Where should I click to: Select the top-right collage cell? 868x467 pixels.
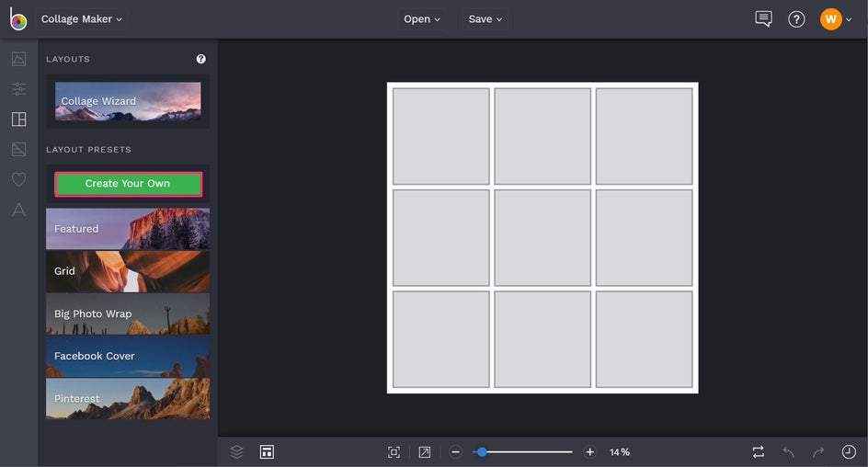[x=644, y=136]
